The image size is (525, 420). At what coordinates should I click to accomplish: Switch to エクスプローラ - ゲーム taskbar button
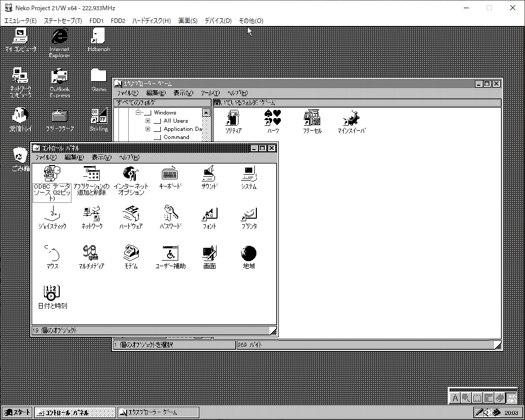coord(158,412)
